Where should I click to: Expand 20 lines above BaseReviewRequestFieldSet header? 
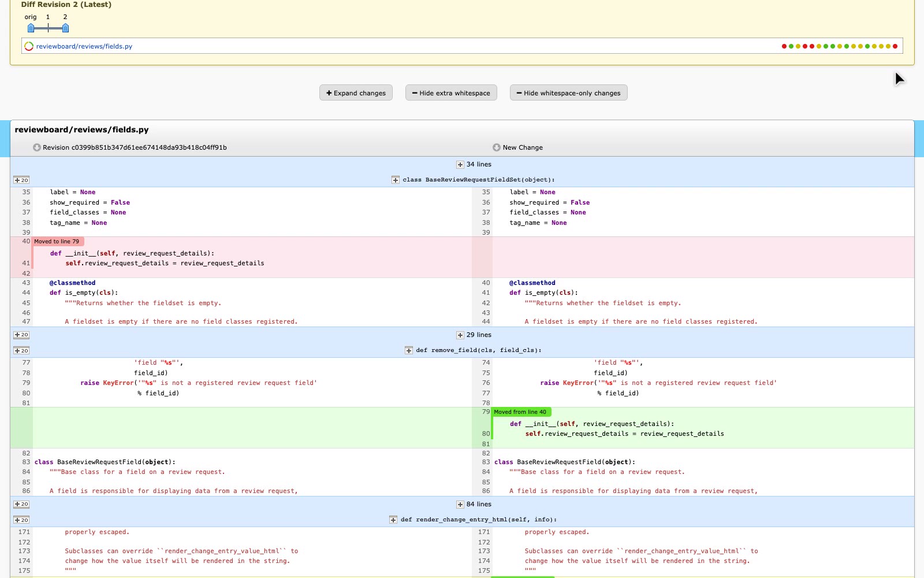tap(21, 180)
